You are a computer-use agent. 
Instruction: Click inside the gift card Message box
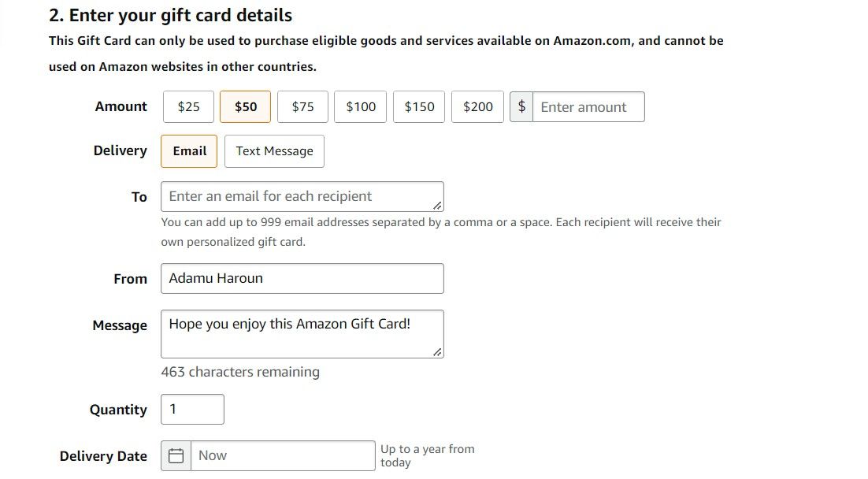[302, 329]
